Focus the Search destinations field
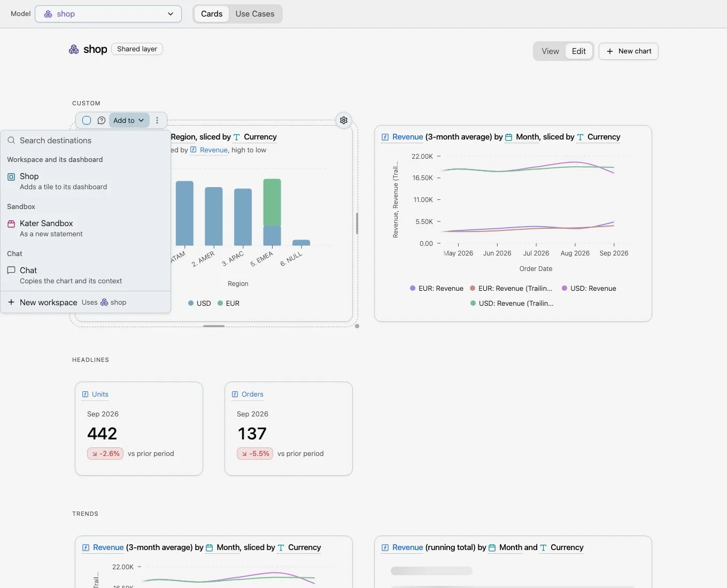 click(x=86, y=140)
